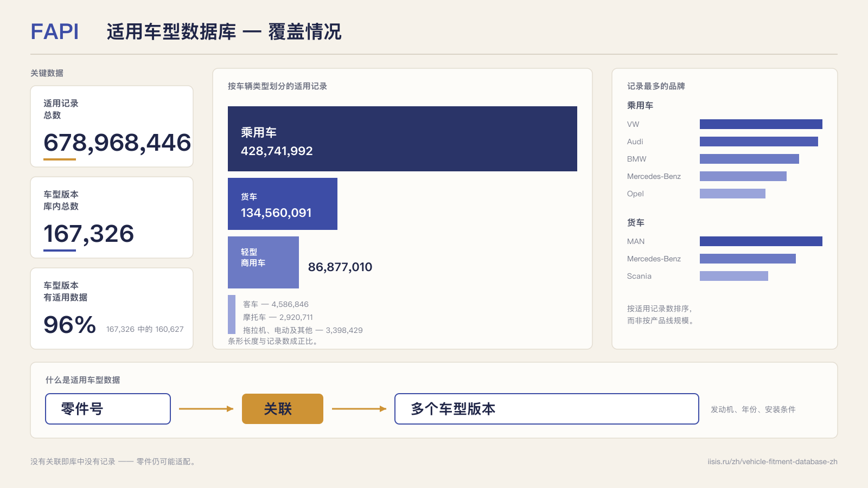Click the total records value 678,968,446
This screenshot has width=868, height=488.
click(x=117, y=143)
